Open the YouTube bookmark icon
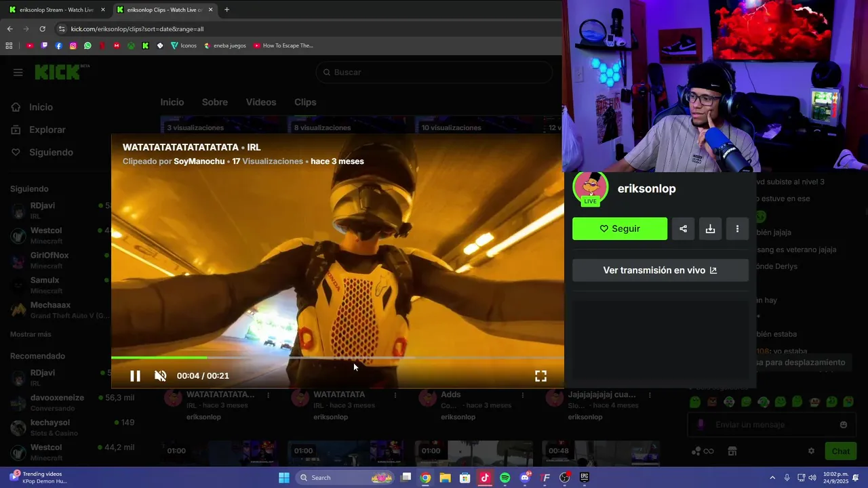Screen dimensions: 868x488 30,45
